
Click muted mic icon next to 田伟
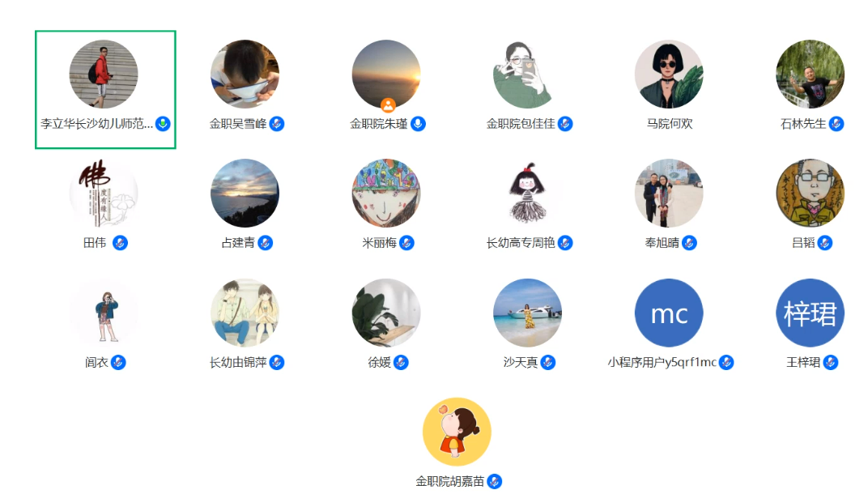120,243
